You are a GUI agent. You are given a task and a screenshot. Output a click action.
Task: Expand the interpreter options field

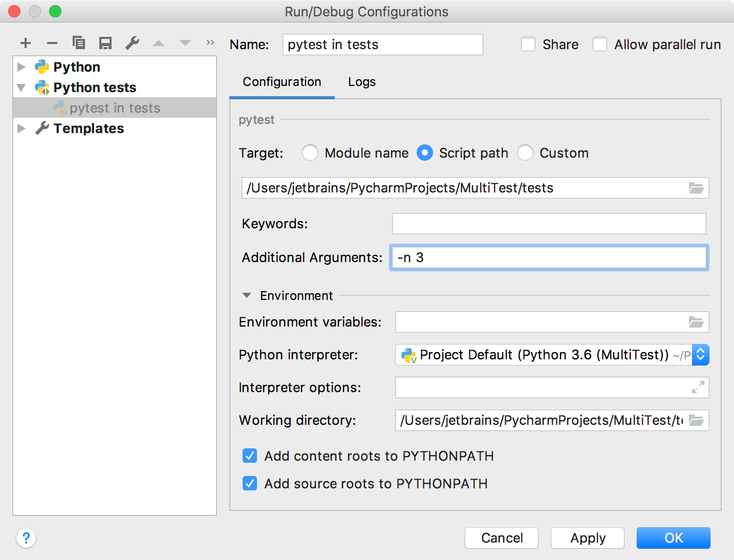click(697, 387)
